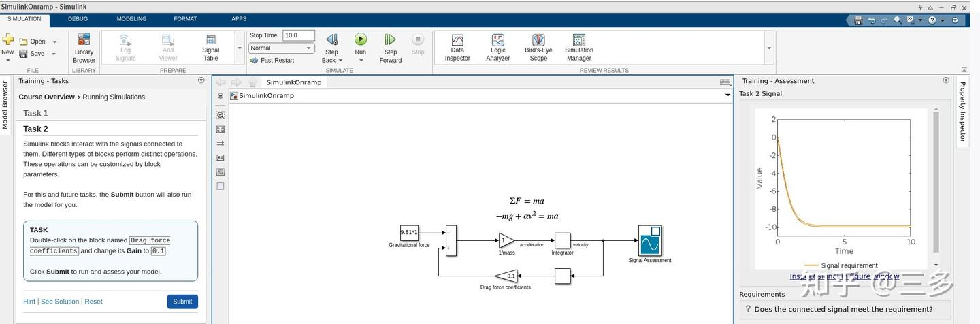Image resolution: width=980 pixels, height=324 pixels.
Task: Click the quick access Undo icon
Action: coord(871,20)
